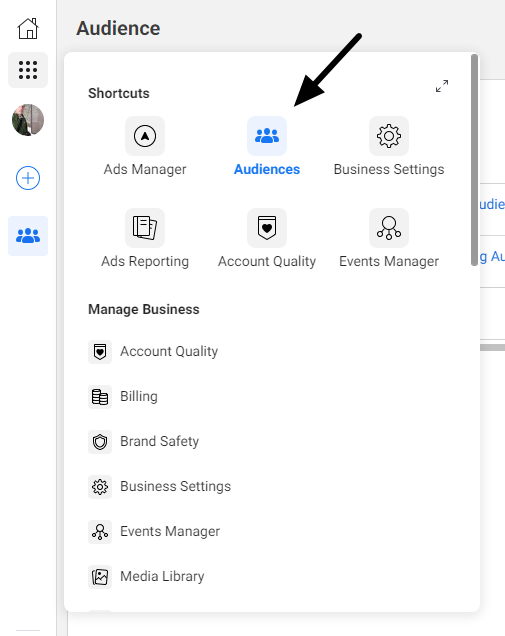
Task: Click the Manage Business section heading
Action: [x=144, y=309]
